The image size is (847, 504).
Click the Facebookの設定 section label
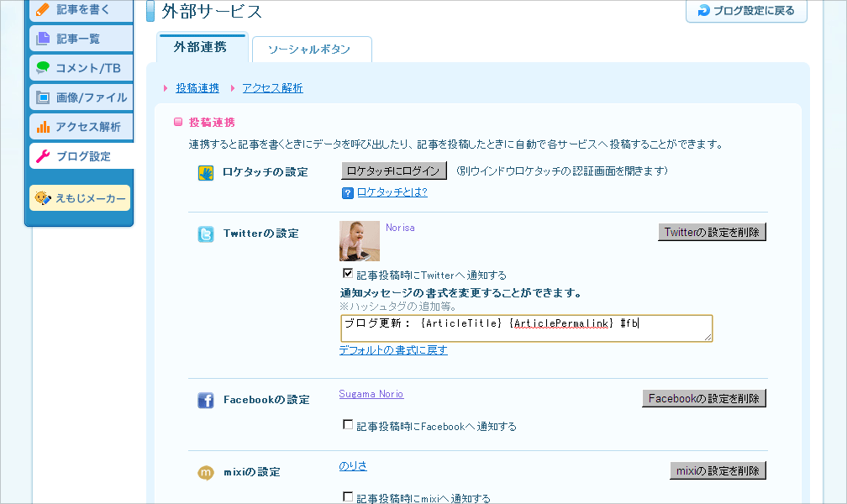(x=266, y=400)
